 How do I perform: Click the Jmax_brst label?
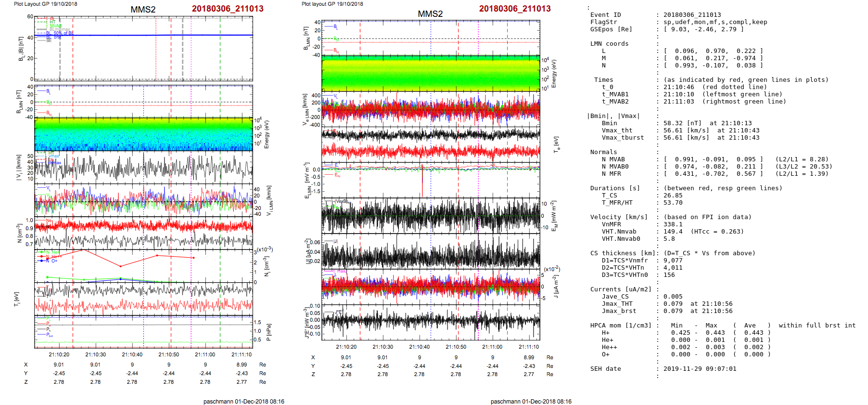619,311
